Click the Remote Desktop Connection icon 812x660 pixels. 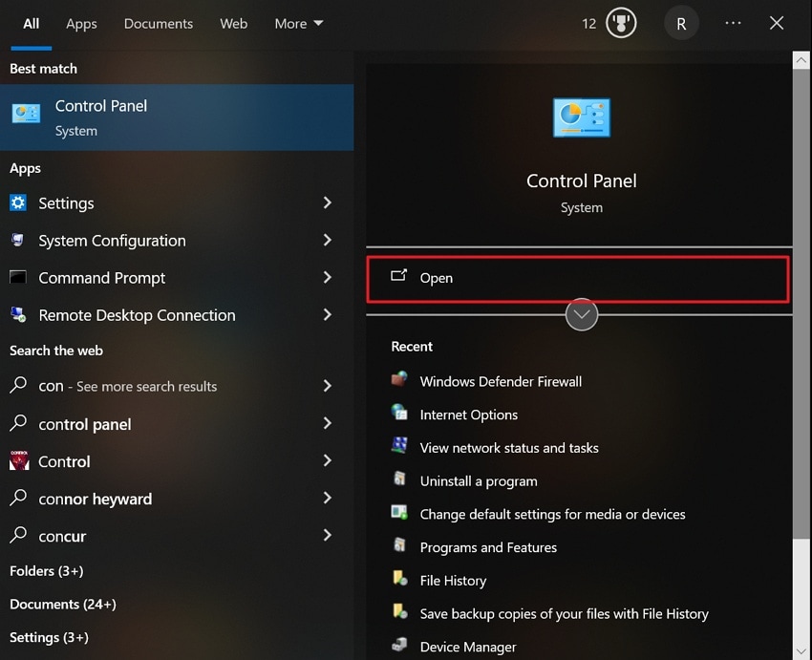click(x=17, y=314)
